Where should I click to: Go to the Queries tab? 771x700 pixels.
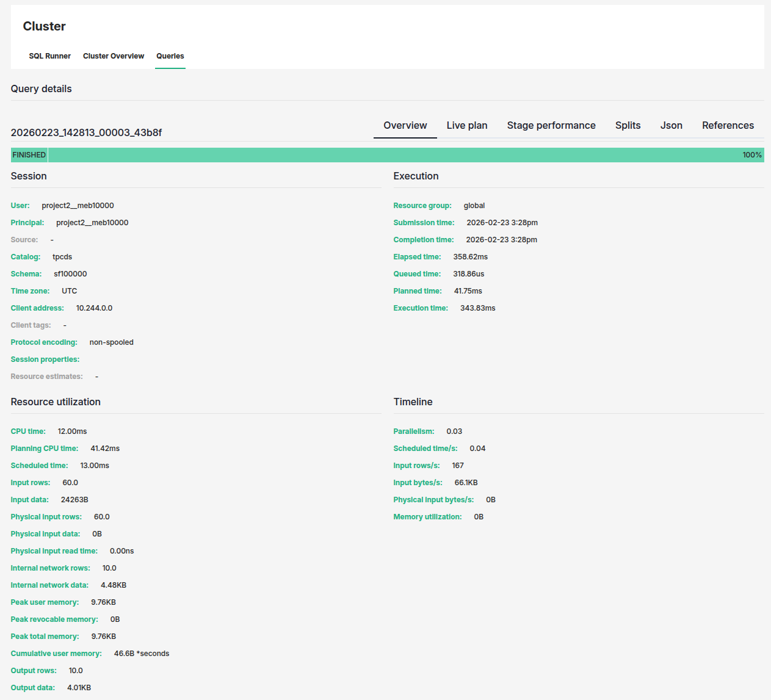click(x=170, y=56)
